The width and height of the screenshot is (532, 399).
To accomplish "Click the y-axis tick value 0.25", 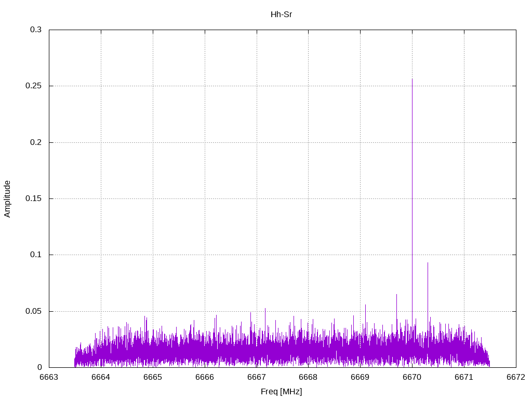I will 34,86.
